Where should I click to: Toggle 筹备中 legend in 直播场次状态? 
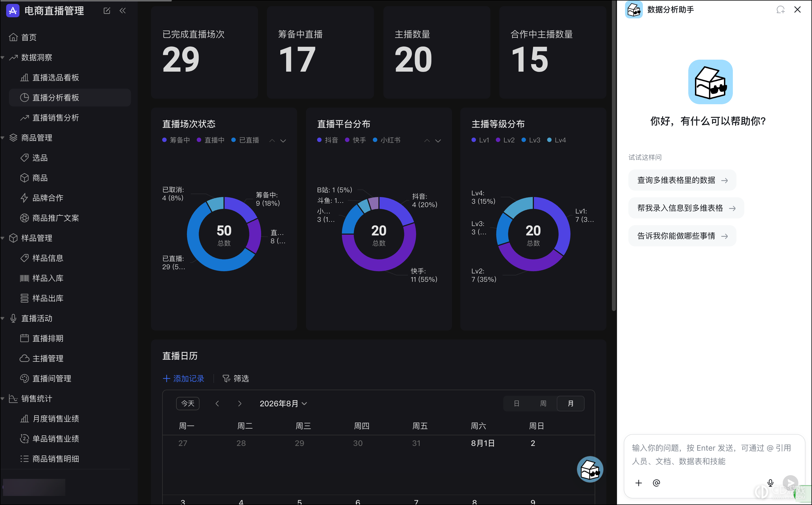click(176, 140)
